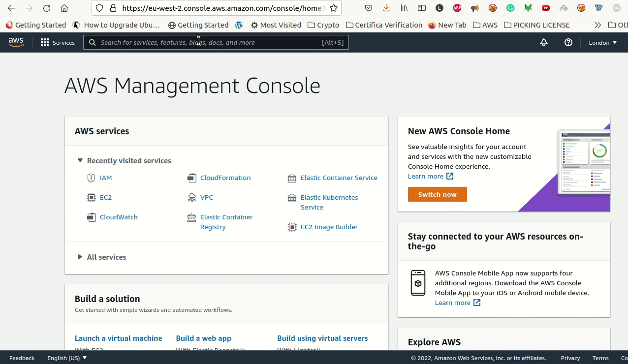Open Build using virtual servers
This screenshot has height=364, width=628.
pyautogui.click(x=322, y=338)
